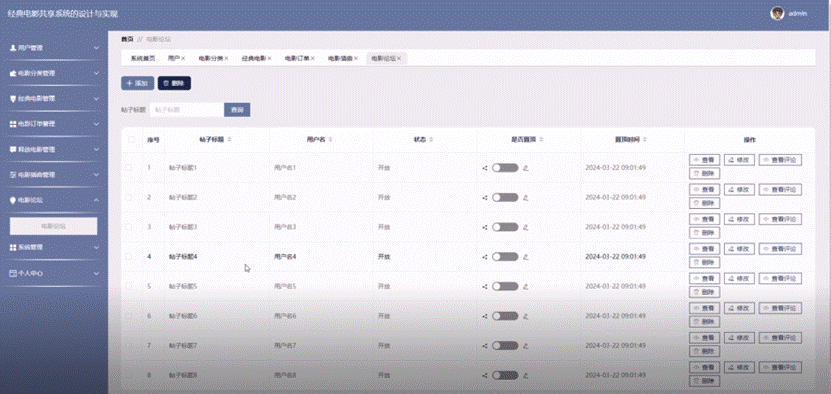
Task: Expand the 系统管理 menu chevron
Action: pyautogui.click(x=96, y=247)
